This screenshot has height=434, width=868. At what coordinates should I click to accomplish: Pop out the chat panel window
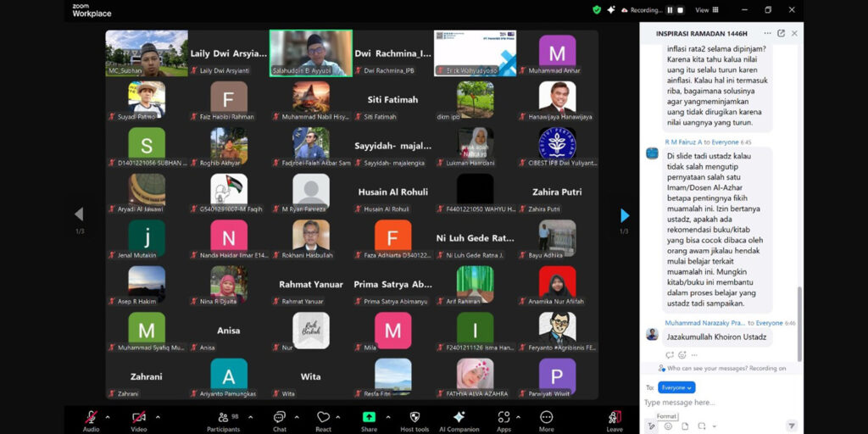(781, 33)
